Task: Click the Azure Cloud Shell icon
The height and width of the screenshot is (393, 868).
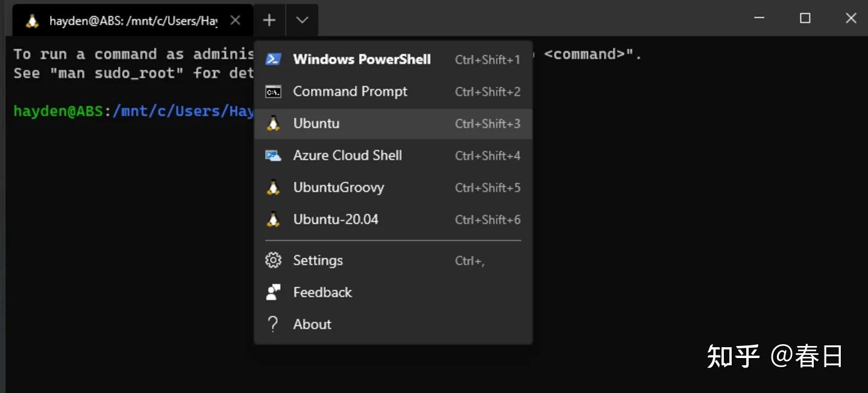Action: tap(273, 155)
